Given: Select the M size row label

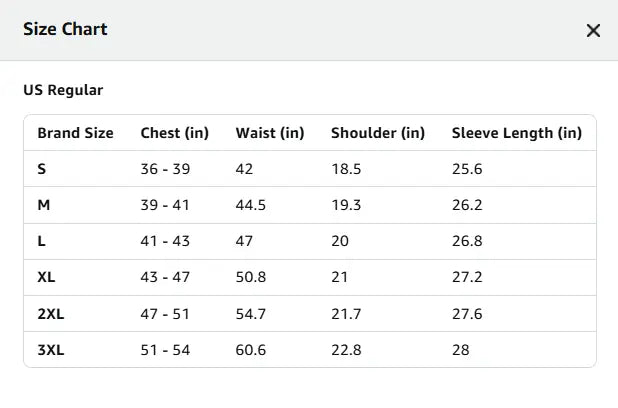Looking at the screenshot, I should click(x=44, y=205).
